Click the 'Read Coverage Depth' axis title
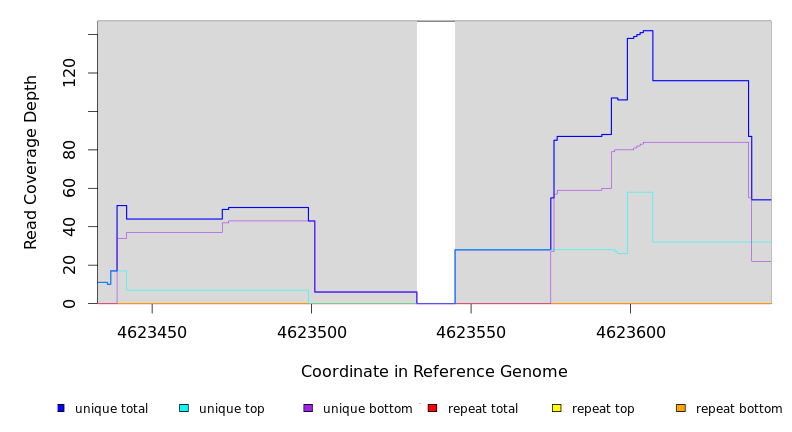The height and width of the screenshot is (432, 792). 31,162
